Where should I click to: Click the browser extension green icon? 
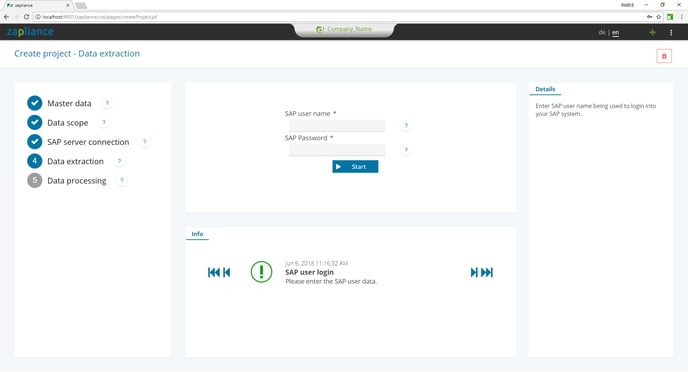tap(670, 17)
